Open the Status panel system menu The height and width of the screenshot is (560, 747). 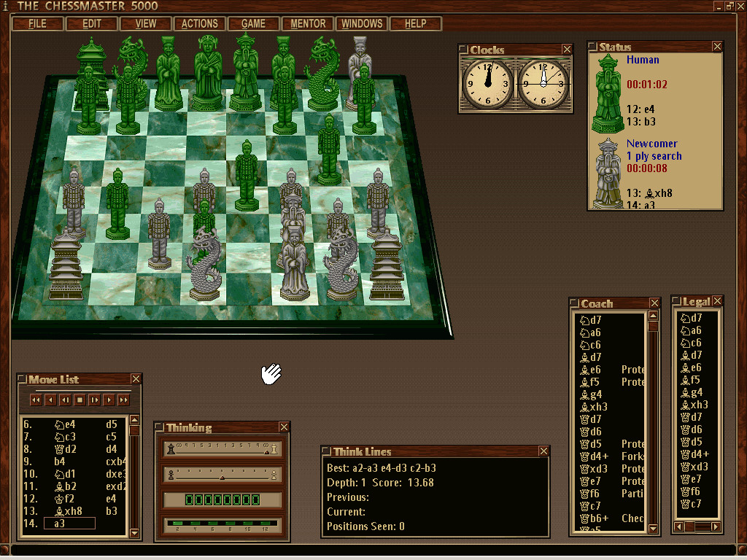[592, 46]
